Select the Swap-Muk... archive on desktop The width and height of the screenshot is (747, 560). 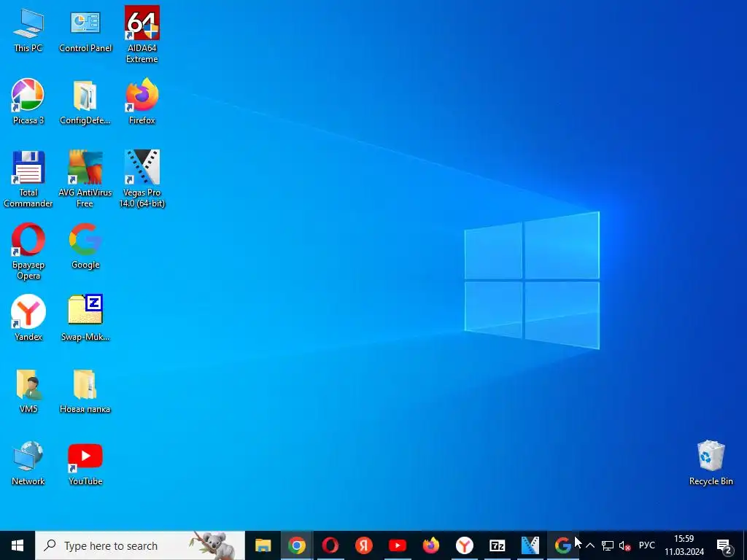[x=85, y=318]
